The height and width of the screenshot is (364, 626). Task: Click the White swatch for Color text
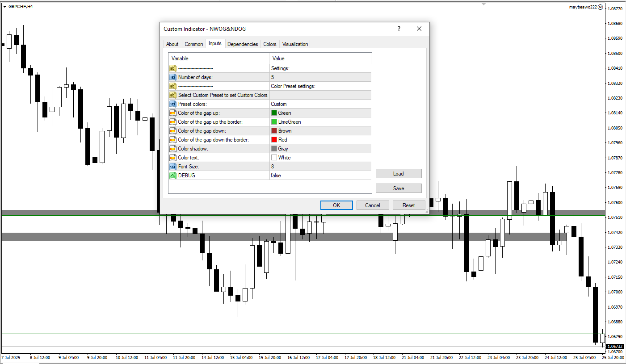click(x=274, y=158)
